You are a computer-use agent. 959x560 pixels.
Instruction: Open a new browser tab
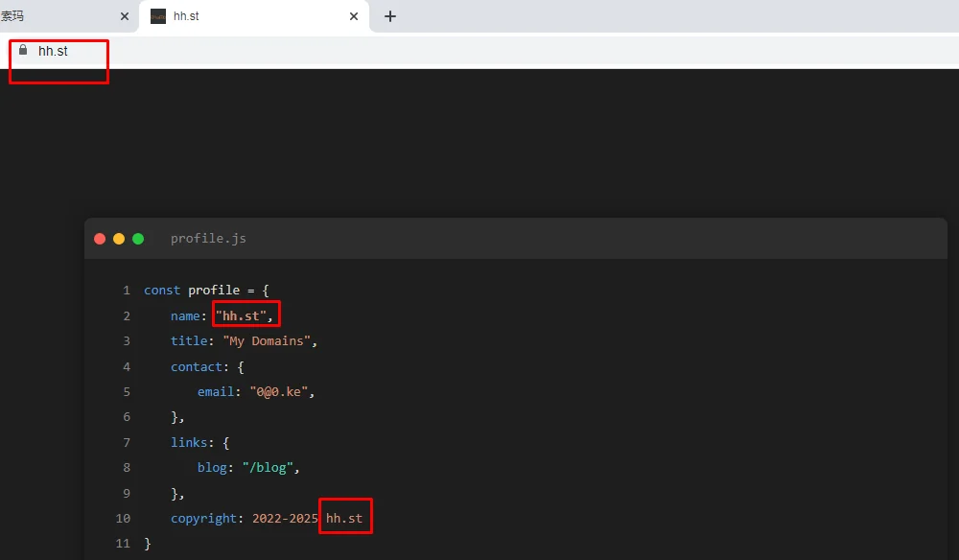(390, 16)
